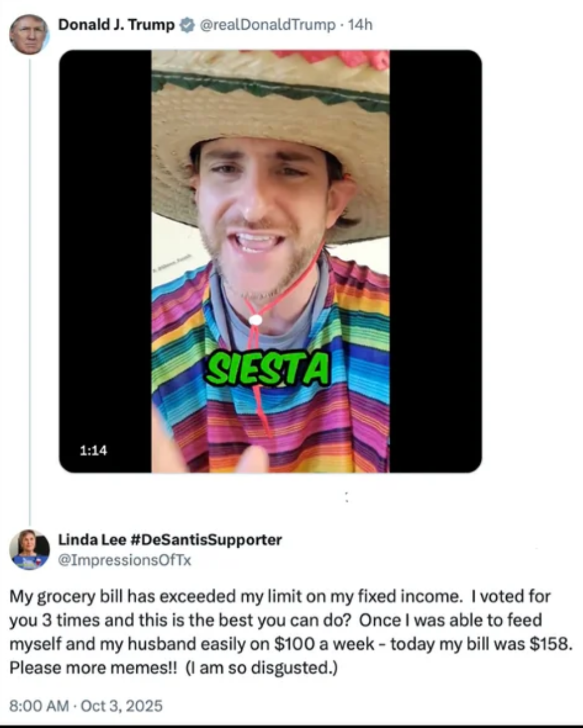Click the 14h post timestamp

point(360,25)
